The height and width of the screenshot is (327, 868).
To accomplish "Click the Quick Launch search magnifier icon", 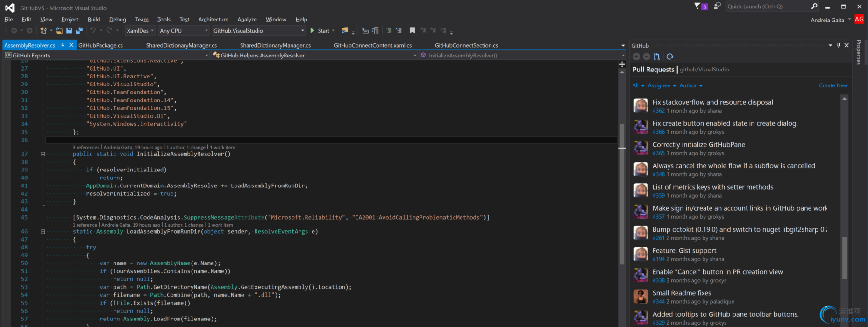I will click(814, 6).
